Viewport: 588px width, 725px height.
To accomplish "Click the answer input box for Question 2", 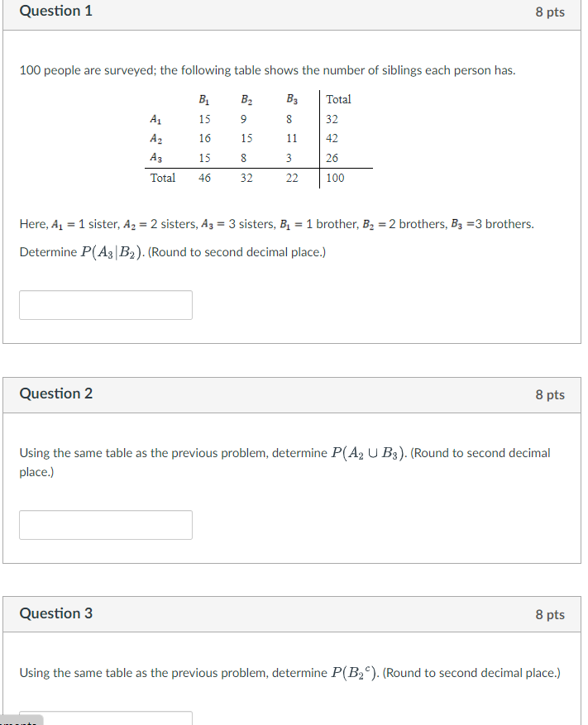I will [105, 524].
